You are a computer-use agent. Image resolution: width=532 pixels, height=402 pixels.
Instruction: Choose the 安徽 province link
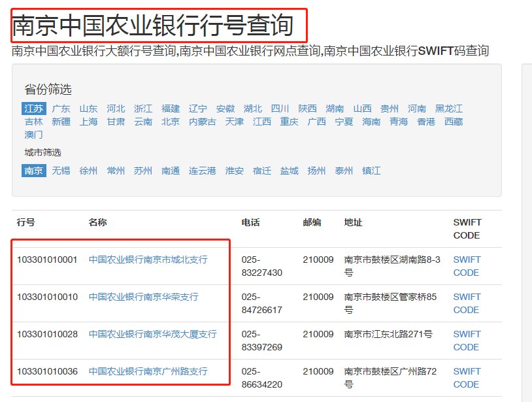coord(225,109)
